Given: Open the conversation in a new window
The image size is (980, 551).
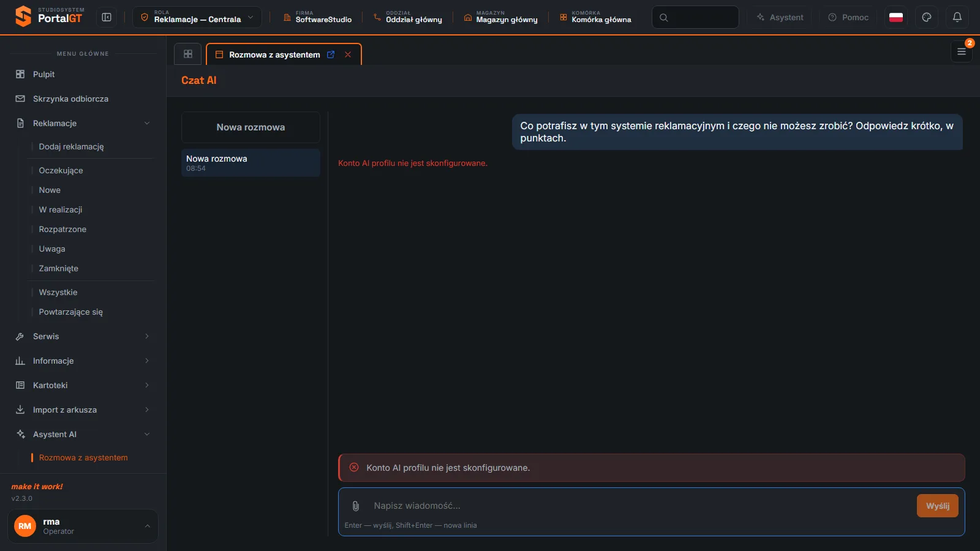Looking at the screenshot, I should (331, 54).
